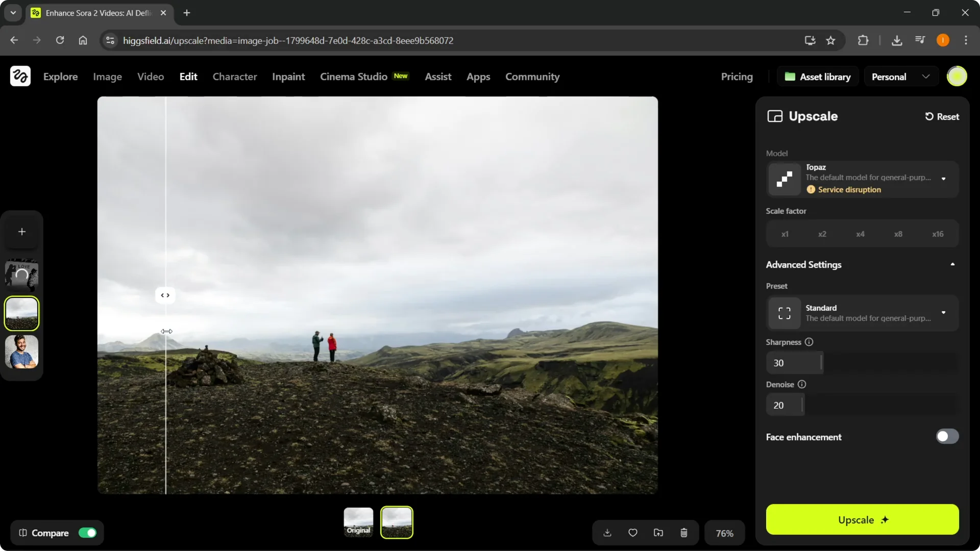
Task: Click the Sharpness value field showing 30
Action: tap(794, 363)
